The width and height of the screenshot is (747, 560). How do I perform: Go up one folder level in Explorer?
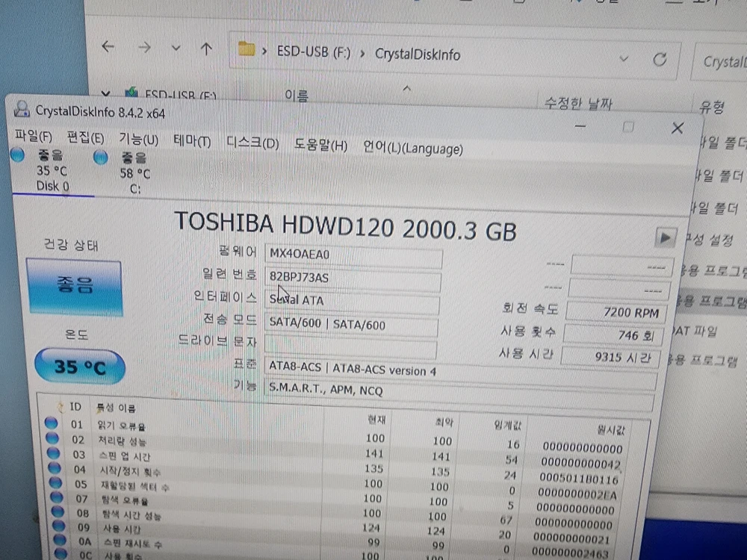coord(206,49)
